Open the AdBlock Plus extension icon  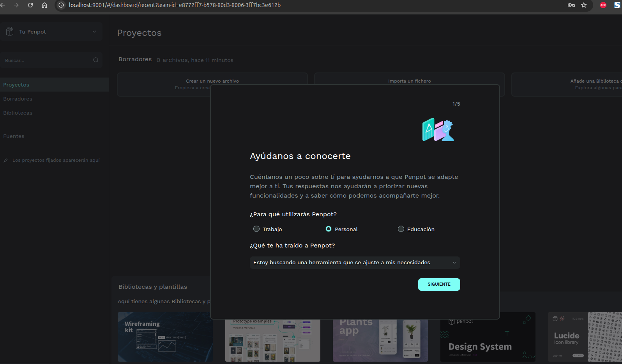coord(603,5)
